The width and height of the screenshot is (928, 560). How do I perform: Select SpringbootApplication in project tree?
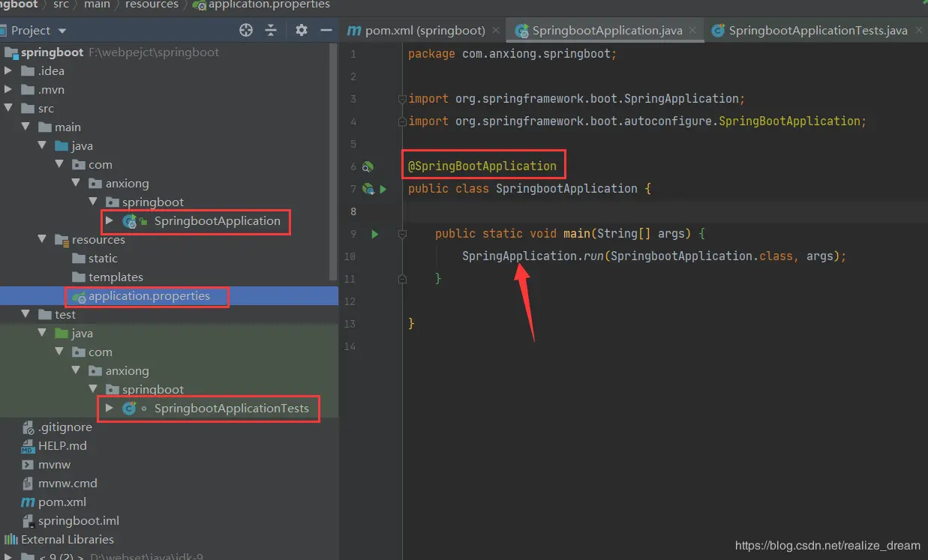(x=217, y=221)
